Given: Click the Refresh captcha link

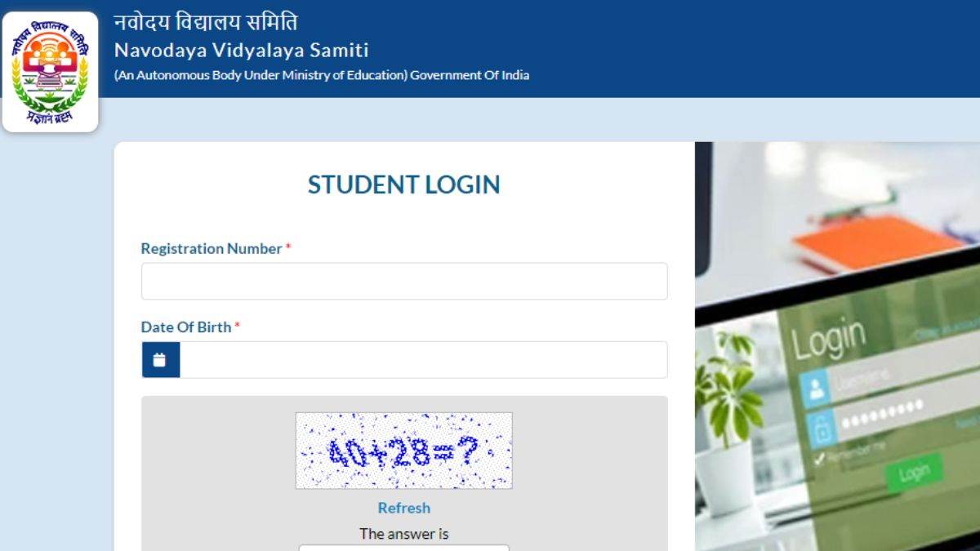Looking at the screenshot, I should coord(403,508).
